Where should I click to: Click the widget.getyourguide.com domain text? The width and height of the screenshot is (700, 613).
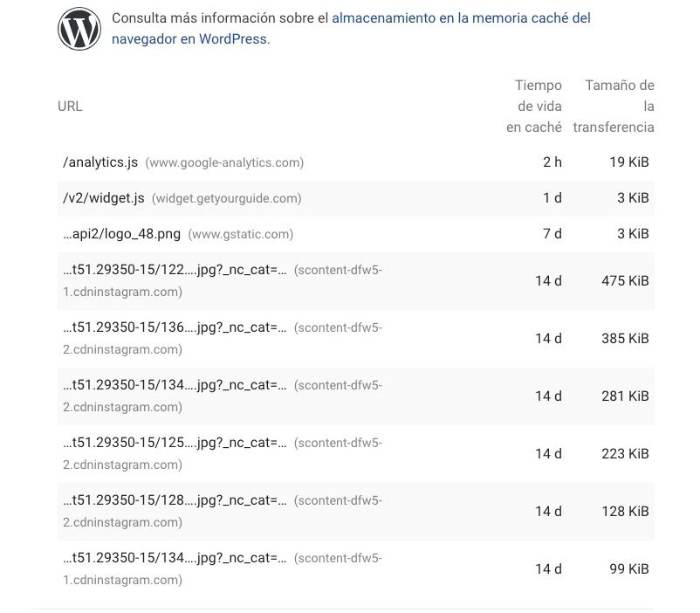227,198
